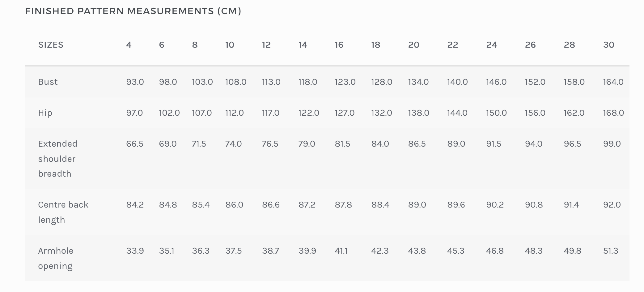644x292 pixels.
Task: Select armhole opening value 41.1
Action: pos(341,251)
